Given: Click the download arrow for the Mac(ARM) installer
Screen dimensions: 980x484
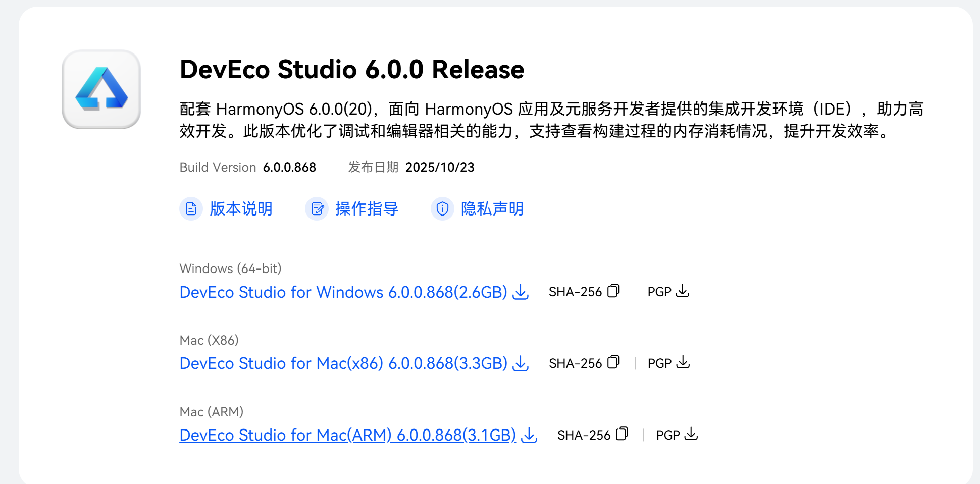Looking at the screenshot, I should pyautogui.click(x=529, y=435).
